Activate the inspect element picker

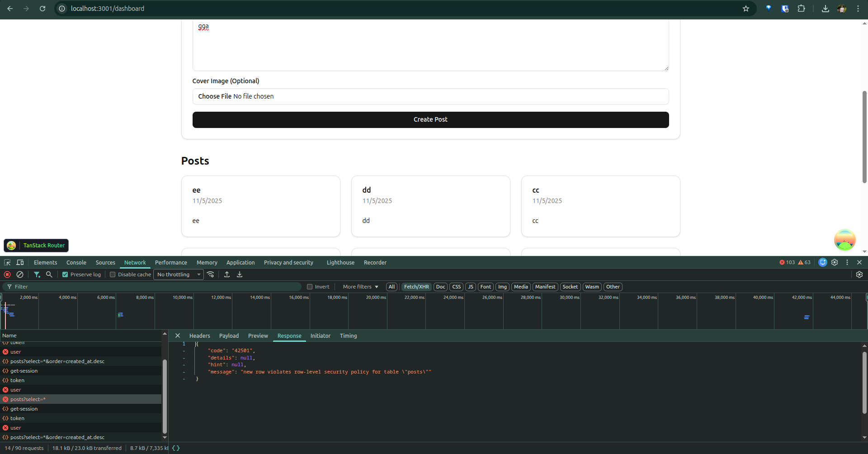[7, 262]
